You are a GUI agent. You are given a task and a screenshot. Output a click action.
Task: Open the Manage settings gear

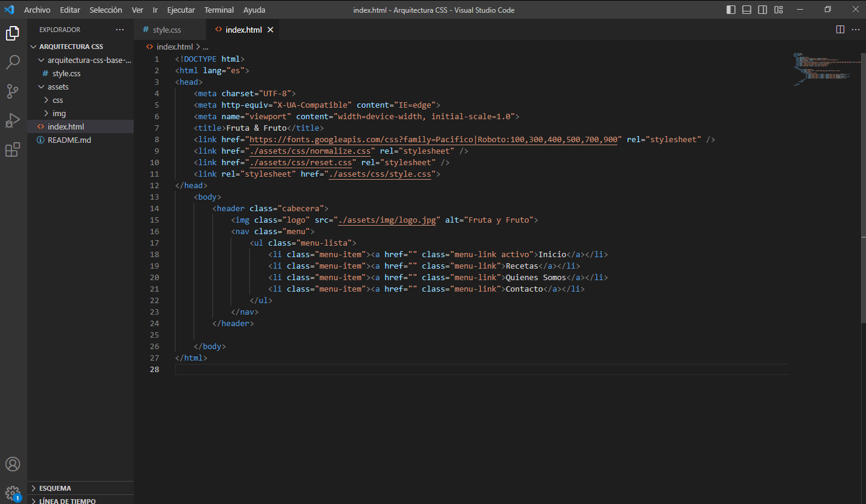13,493
